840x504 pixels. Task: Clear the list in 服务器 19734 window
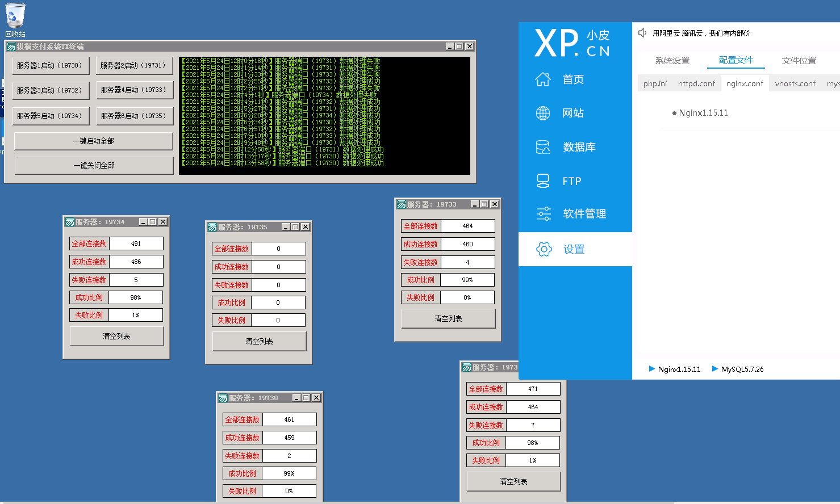point(116,336)
